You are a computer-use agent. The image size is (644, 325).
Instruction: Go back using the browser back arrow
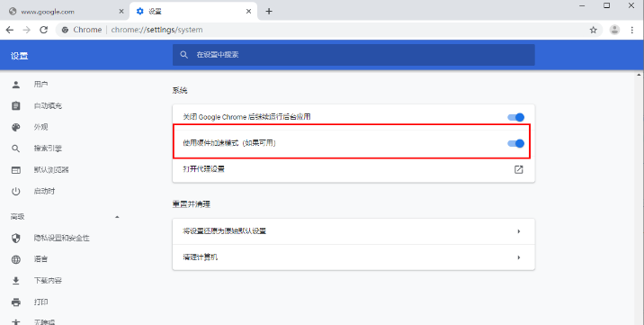[x=10, y=30]
